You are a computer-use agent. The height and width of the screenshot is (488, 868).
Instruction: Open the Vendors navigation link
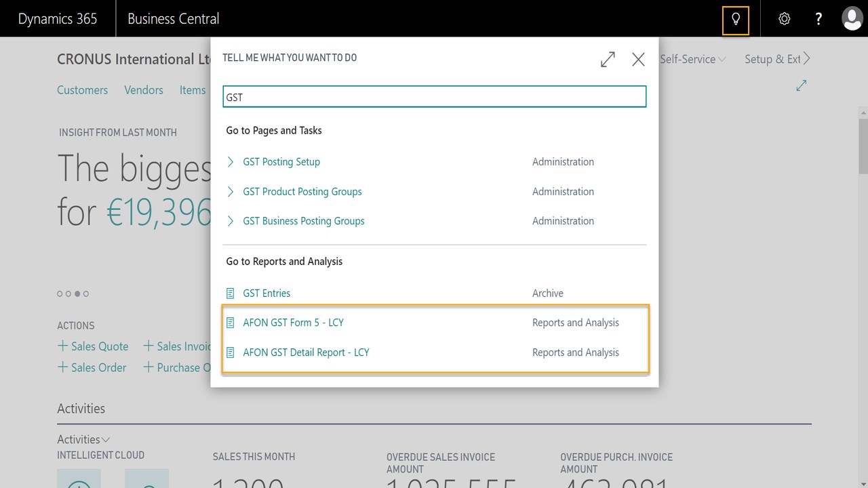(144, 90)
